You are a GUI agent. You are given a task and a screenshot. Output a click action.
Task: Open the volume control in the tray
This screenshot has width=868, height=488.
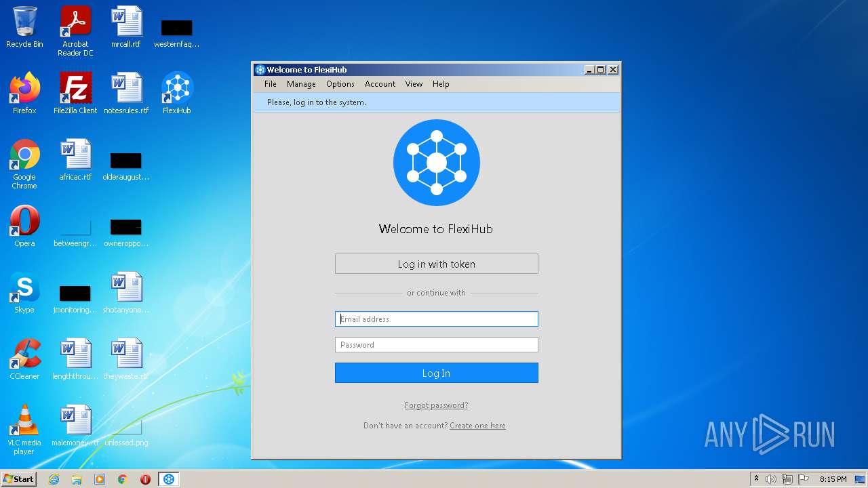[x=771, y=479]
